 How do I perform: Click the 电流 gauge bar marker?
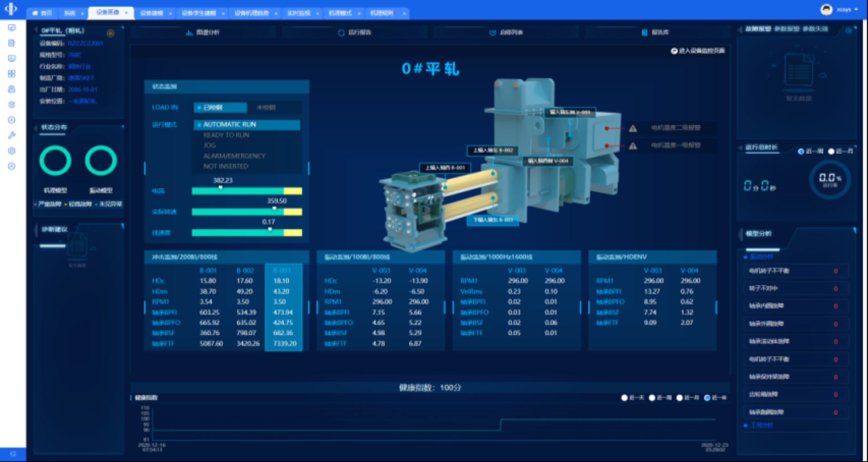(221, 188)
